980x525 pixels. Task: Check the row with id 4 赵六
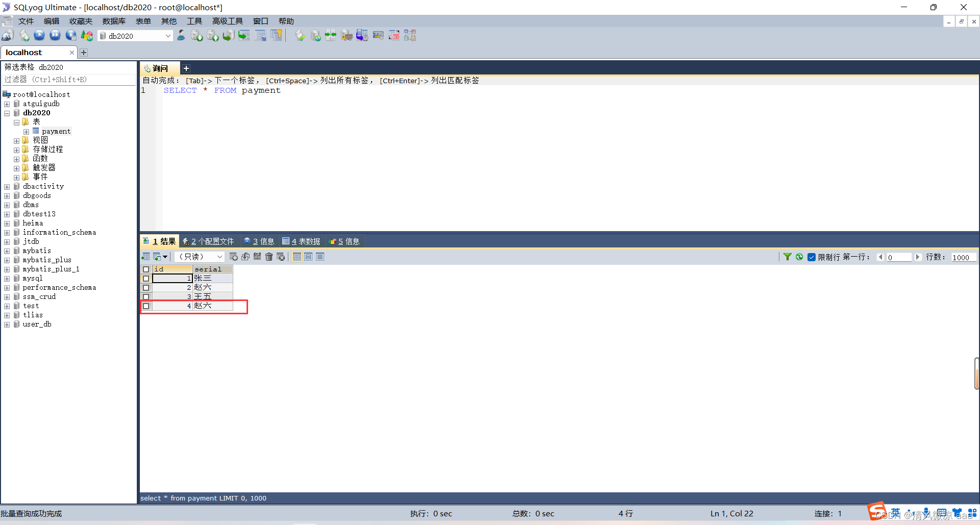(x=146, y=306)
